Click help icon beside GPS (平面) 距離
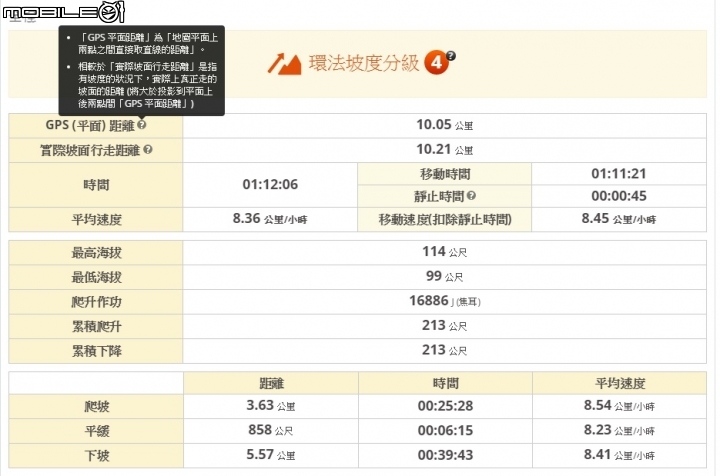The height and width of the screenshot is (476, 720). click(x=142, y=124)
